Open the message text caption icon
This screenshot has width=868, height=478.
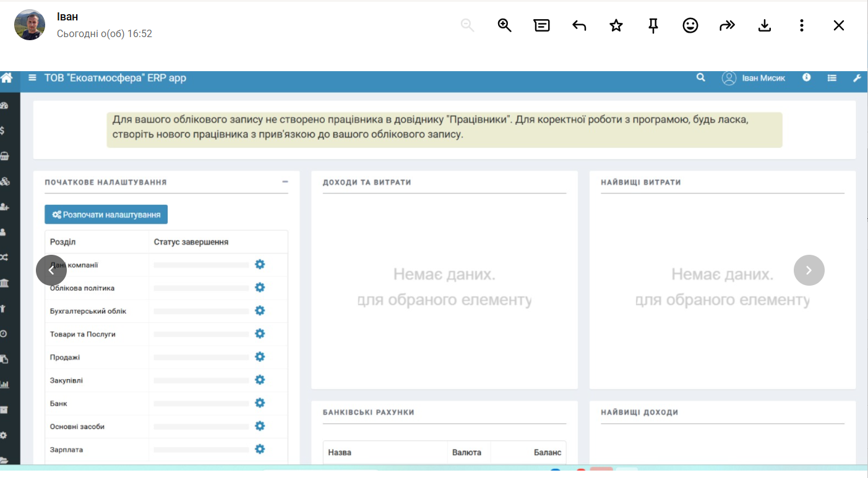542,25
